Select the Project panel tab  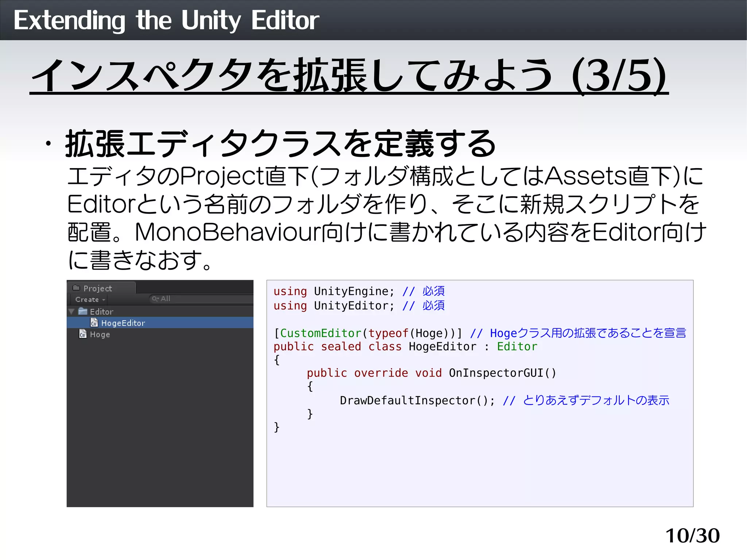click(101, 288)
